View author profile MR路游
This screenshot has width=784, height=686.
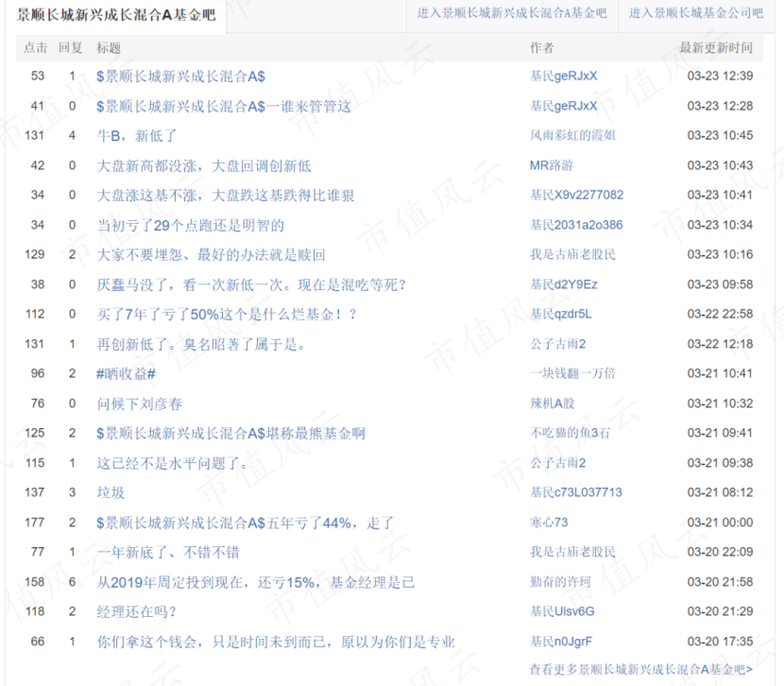click(551, 165)
